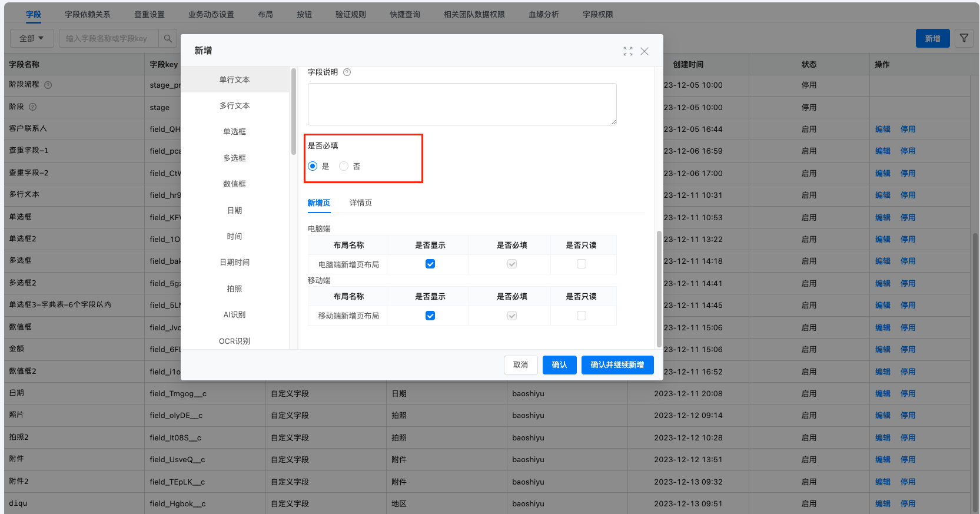This screenshot has width=980, height=514.
Task: Click the search magnifier icon
Action: (x=168, y=38)
